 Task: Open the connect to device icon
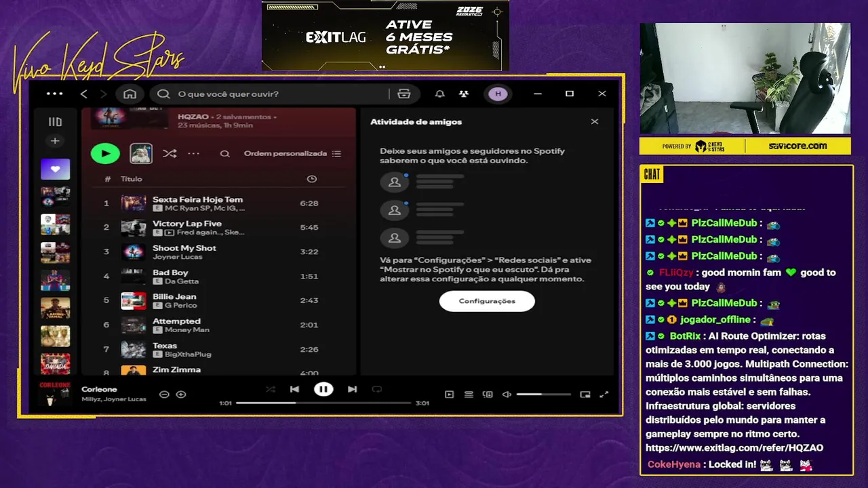[488, 394]
